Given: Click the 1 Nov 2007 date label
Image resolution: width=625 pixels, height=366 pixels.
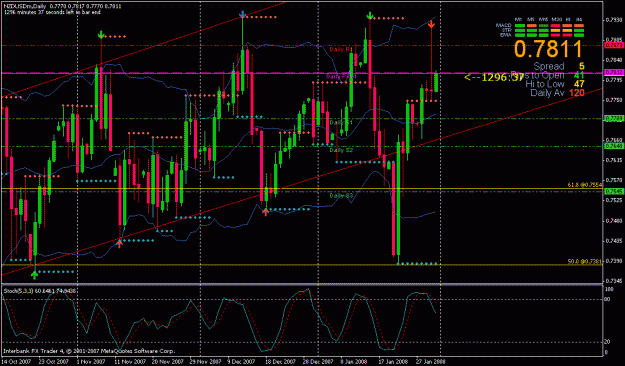Looking at the screenshot, I should [90, 362].
